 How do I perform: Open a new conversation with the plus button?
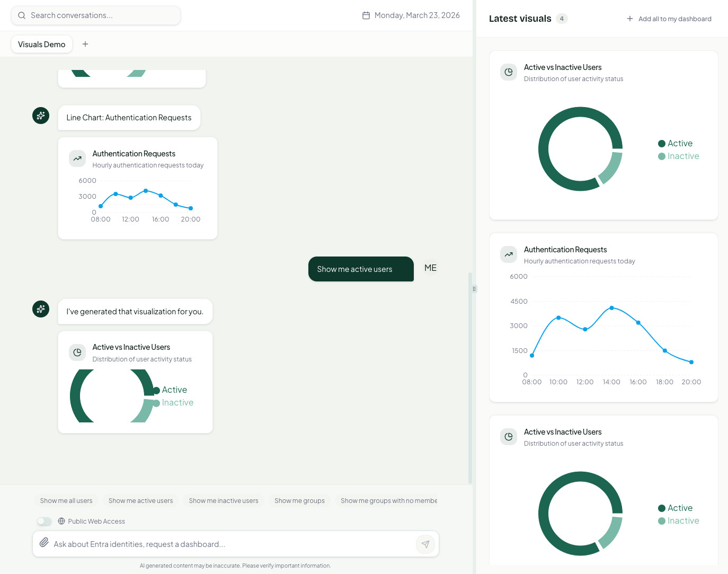[85, 44]
